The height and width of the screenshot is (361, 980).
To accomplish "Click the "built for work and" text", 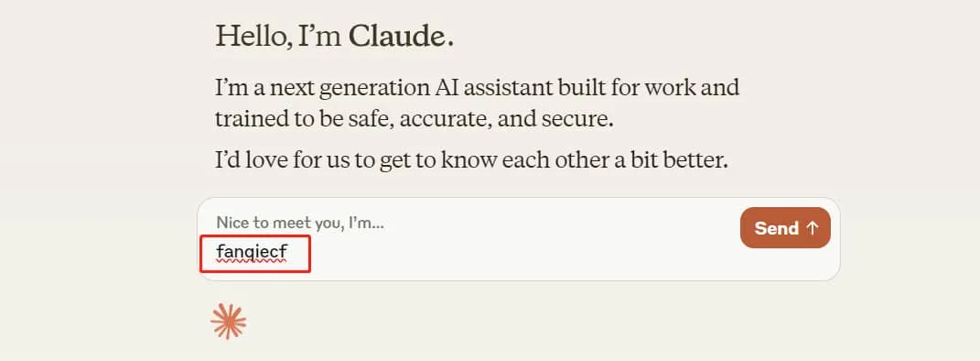I will pyautogui.click(x=647, y=87).
